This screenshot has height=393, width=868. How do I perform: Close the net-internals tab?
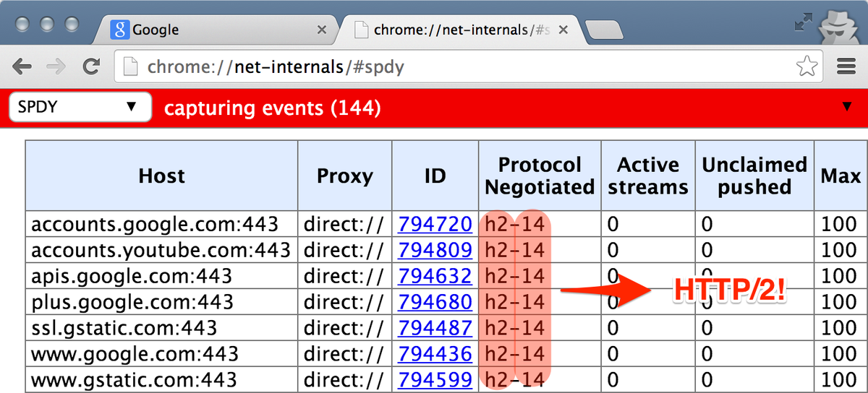pyautogui.click(x=563, y=30)
